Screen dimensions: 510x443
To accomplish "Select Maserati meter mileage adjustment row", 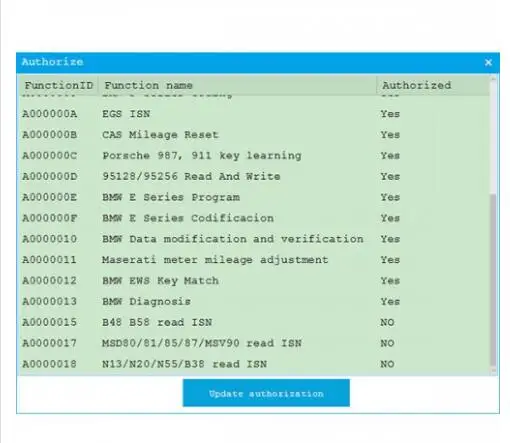I will (x=254, y=260).
